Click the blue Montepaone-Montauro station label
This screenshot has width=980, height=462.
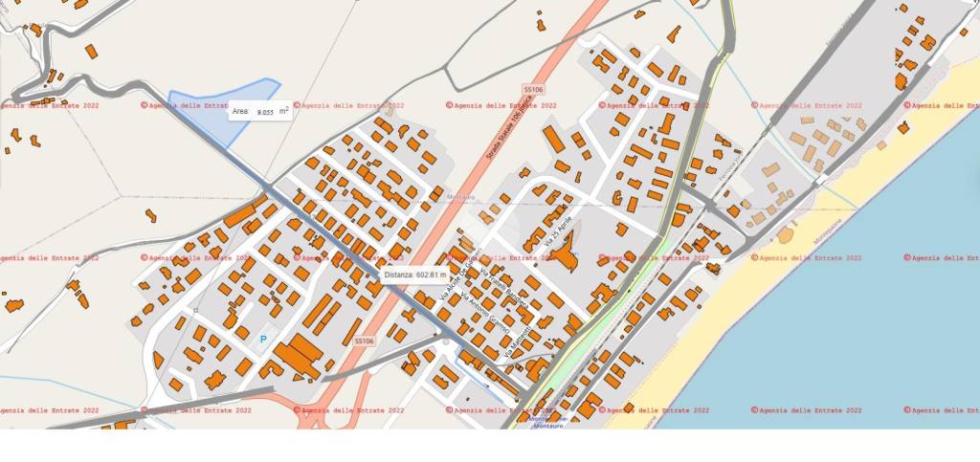coord(547,422)
